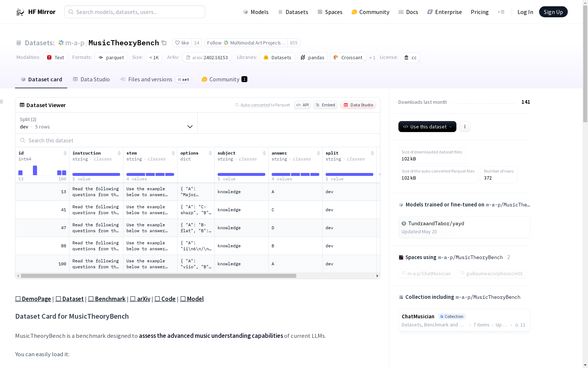Open the Code link
This screenshot has height=368, width=588.
[165, 299]
